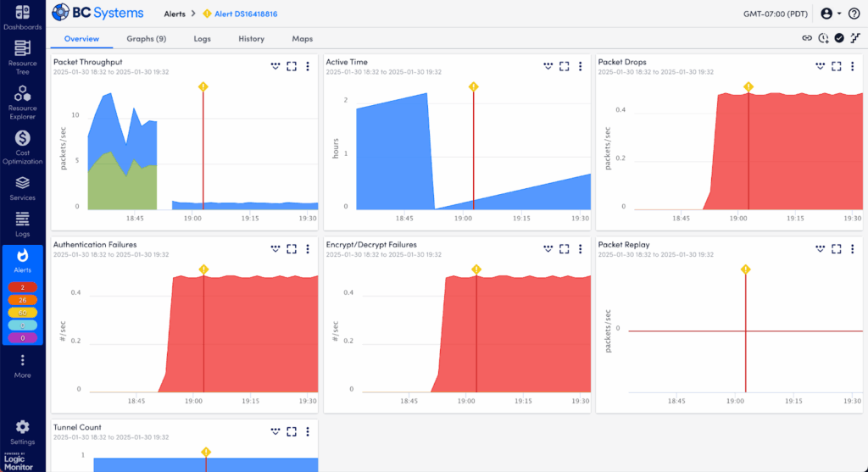Open Encrypt/Decrypt Failures three-dot menu
The image size is (868, 472).
coord(580,249)
